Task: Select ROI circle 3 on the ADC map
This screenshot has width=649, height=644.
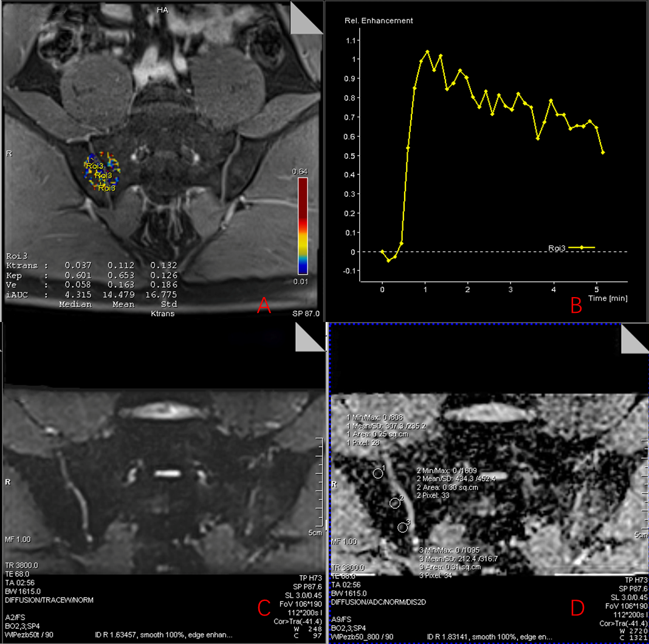Action: (x=402, y=527)
